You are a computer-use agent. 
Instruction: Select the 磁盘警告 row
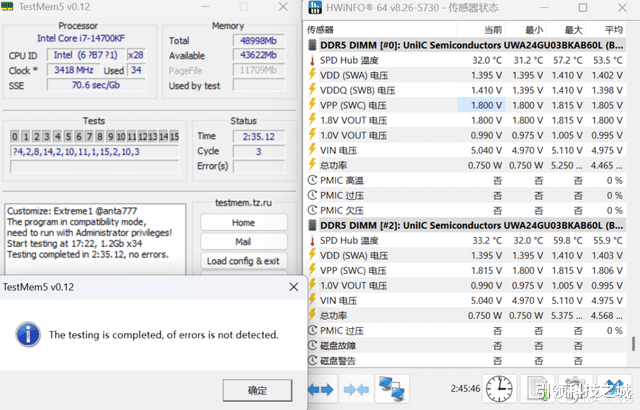(x=466, y=361)
